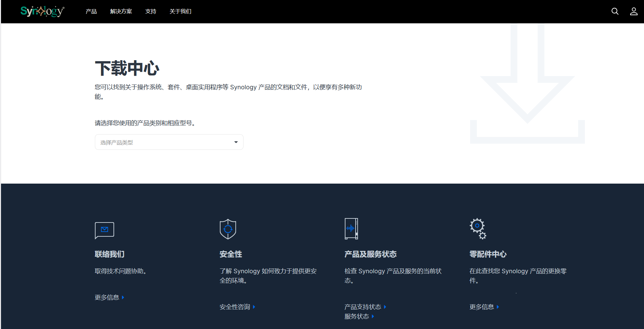The height and width of the screenshot is (329, 644).
Task: Open the 解决方案 menu
Action: pos(121,11)
